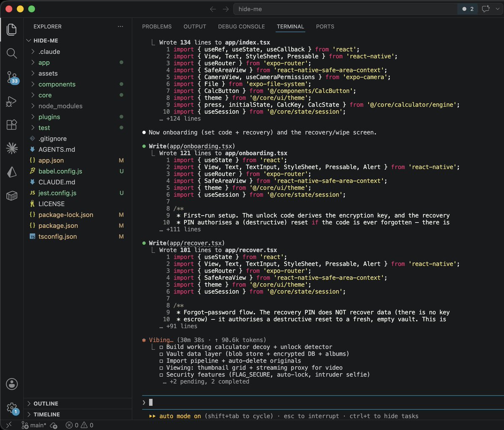Viewport: 504px width, 430px height.
Task: Open the .gitignore file
Action: point(78,139)
